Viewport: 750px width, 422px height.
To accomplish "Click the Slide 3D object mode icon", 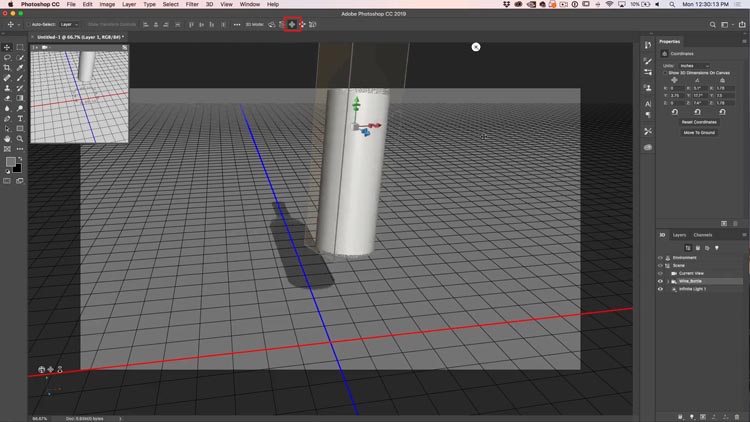I will pos(302,24).
